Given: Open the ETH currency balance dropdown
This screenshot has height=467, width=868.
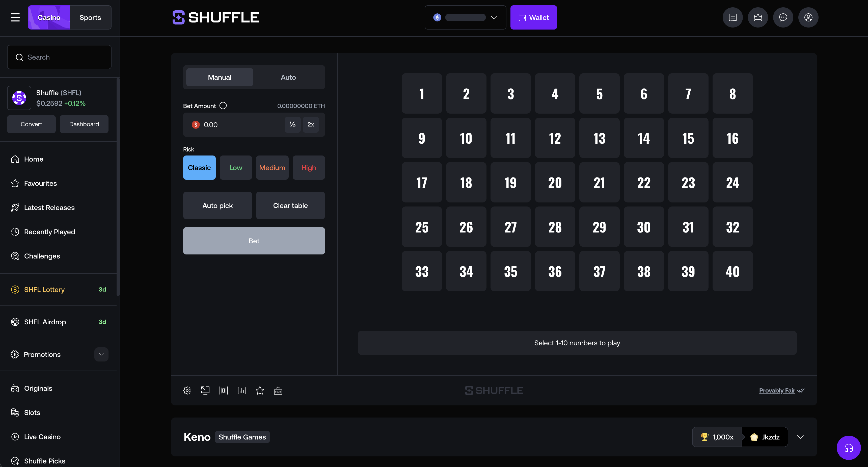Looking at the screenshot, I should [x=465, y=17].
